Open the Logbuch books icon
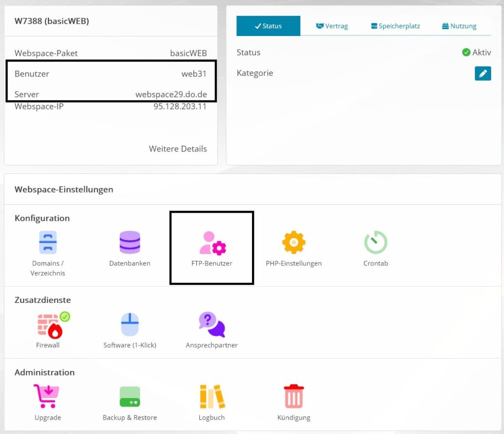The height and width of the screenshot is (434, 504). (x=212, y=397)
